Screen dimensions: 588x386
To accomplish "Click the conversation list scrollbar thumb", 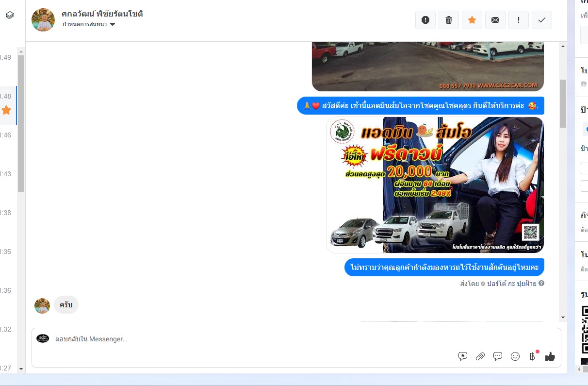I will pyautogui.click(x=21, y=124).
